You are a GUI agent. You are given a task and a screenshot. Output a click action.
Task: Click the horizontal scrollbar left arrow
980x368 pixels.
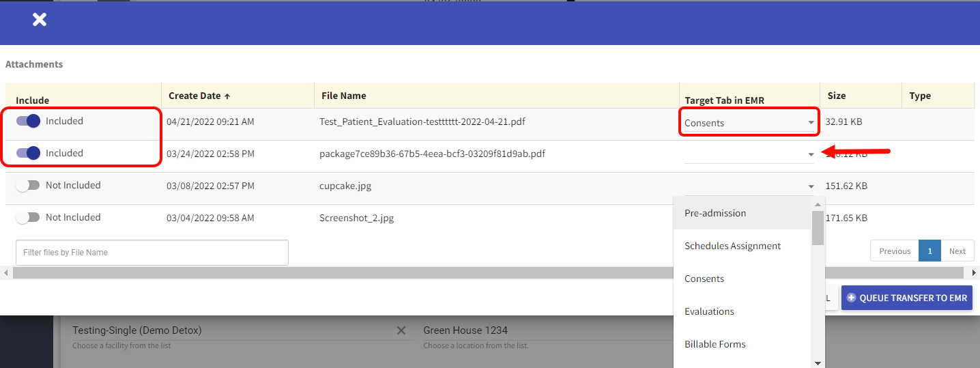pos(6,273)
